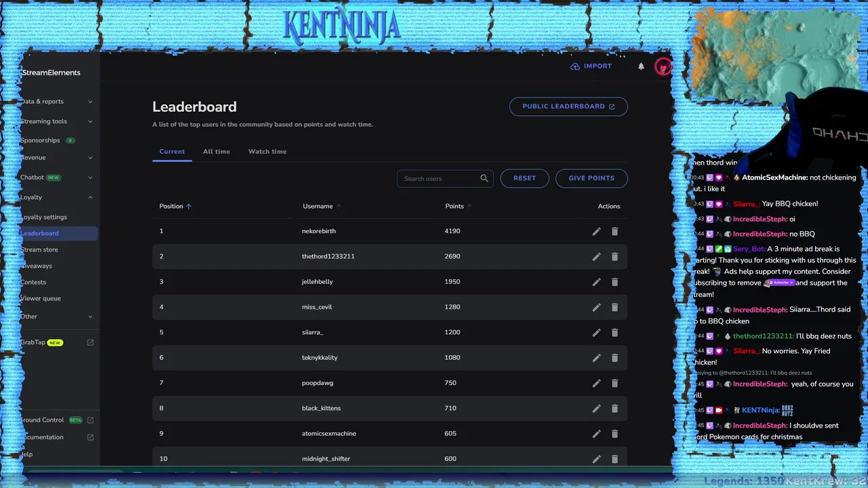
Task: Click the RESET button
Action: [524, 178]
